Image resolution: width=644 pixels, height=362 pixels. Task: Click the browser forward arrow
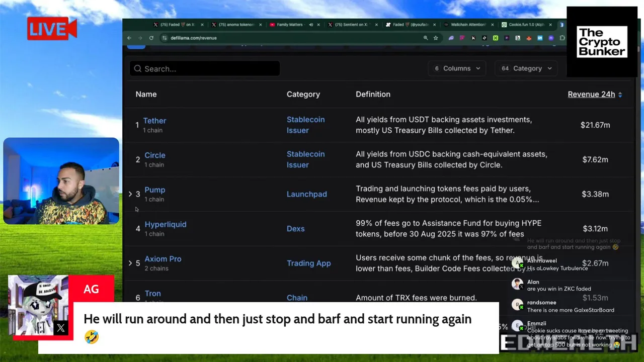[x=140, y=38]
